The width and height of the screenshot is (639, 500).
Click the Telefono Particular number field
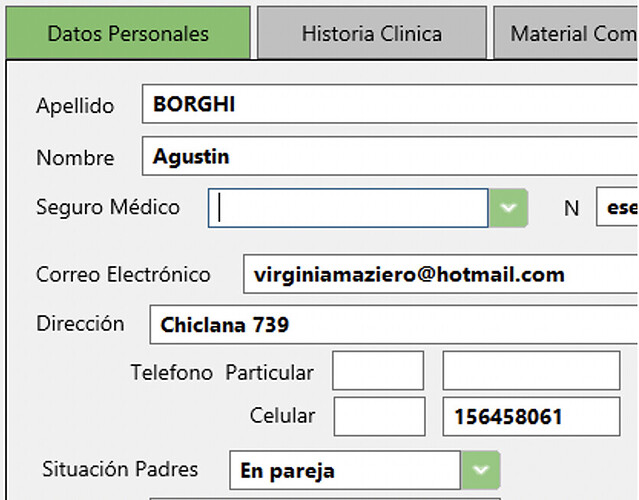click(x=531, y=370)
